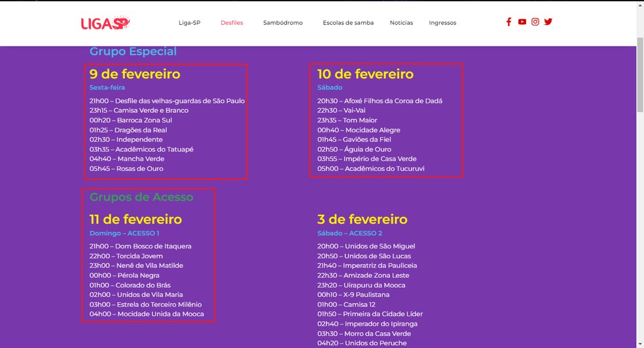
Task: Select 03h35 Acadêmicos do Tatuapé
Action: click(x=141, y=149)
